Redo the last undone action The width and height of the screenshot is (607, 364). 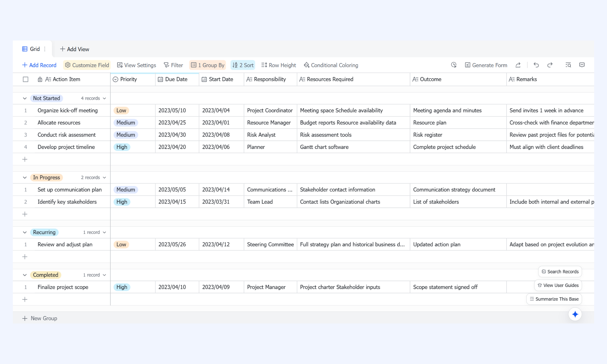(x=550, y=65)
